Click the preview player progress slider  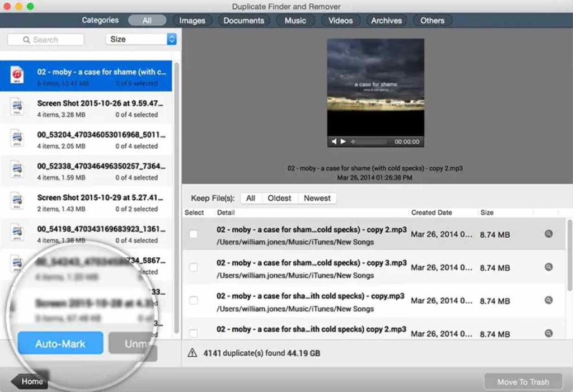tap(368, 141)
